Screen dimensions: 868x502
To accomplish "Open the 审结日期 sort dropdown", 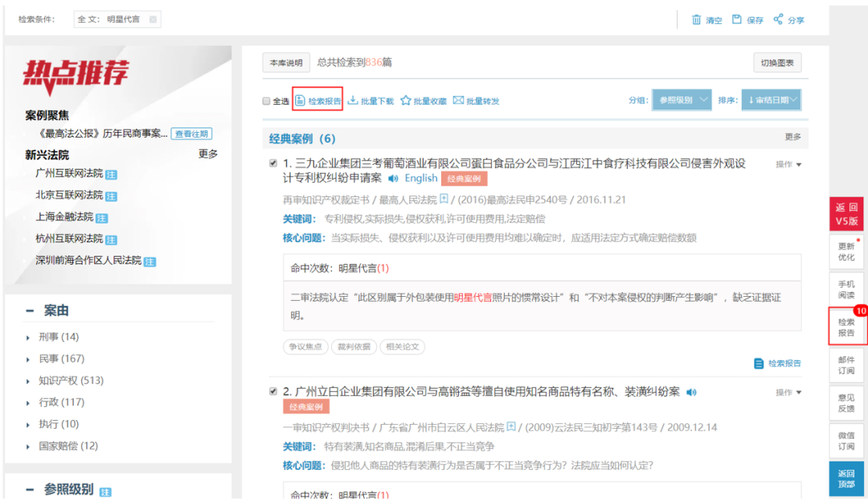I will pyautogui.click(x=771, y=100).
